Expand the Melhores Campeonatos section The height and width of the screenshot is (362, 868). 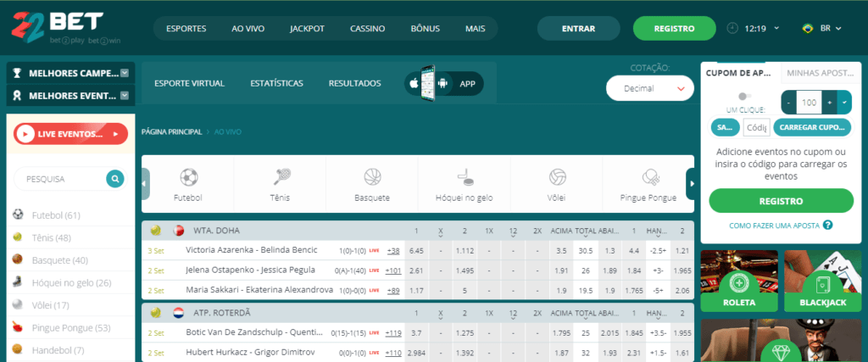(125, 73)
